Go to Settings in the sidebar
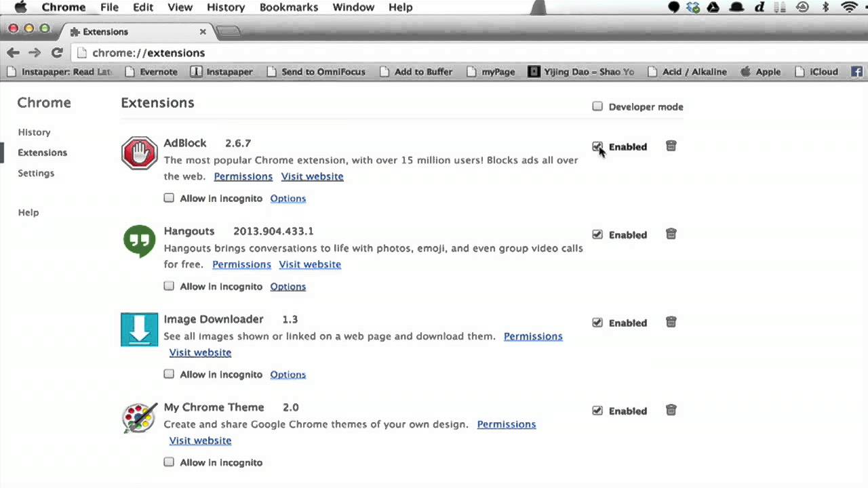This screenshot has height=488, width=868. [36, 173]
